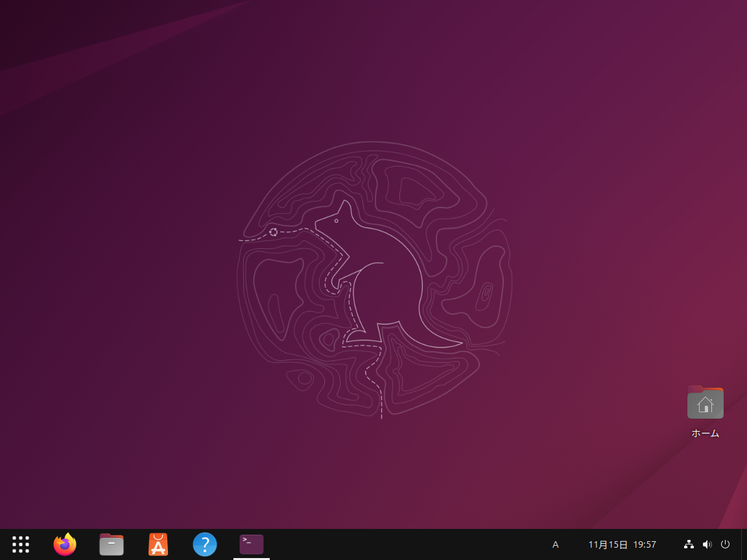Click the wired network status icon
This screenshot has height=560, width=747.
[x=689, y=544]
